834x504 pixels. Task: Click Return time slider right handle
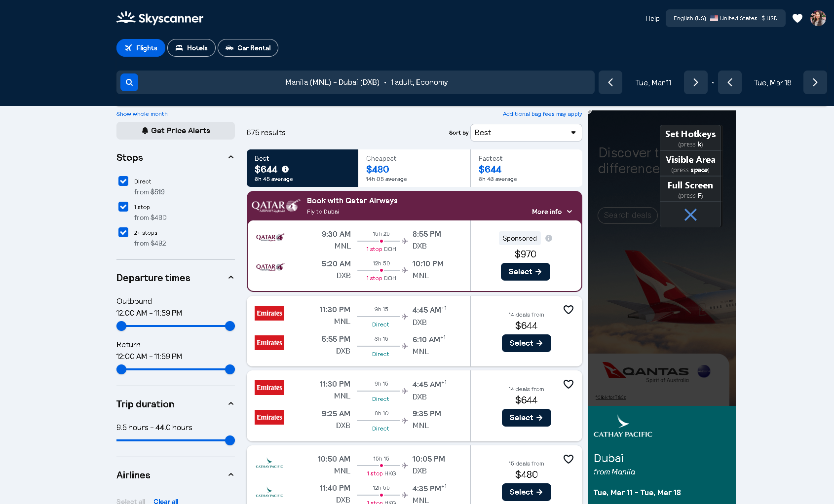point(230,369)
